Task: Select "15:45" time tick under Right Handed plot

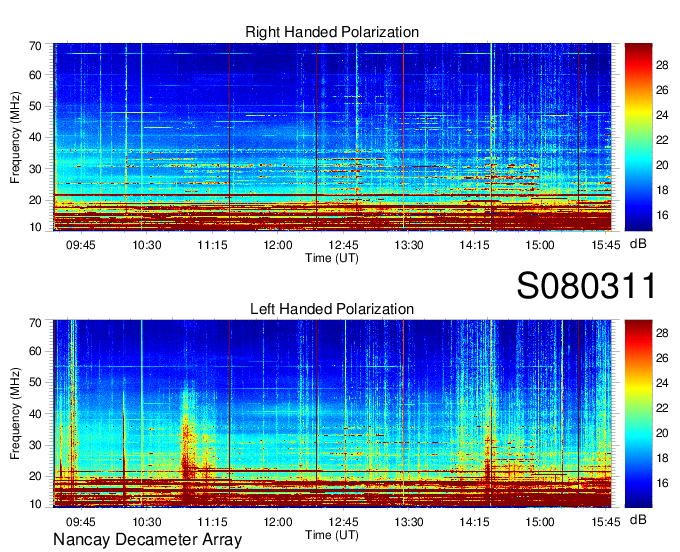Action: click(606, 245)
